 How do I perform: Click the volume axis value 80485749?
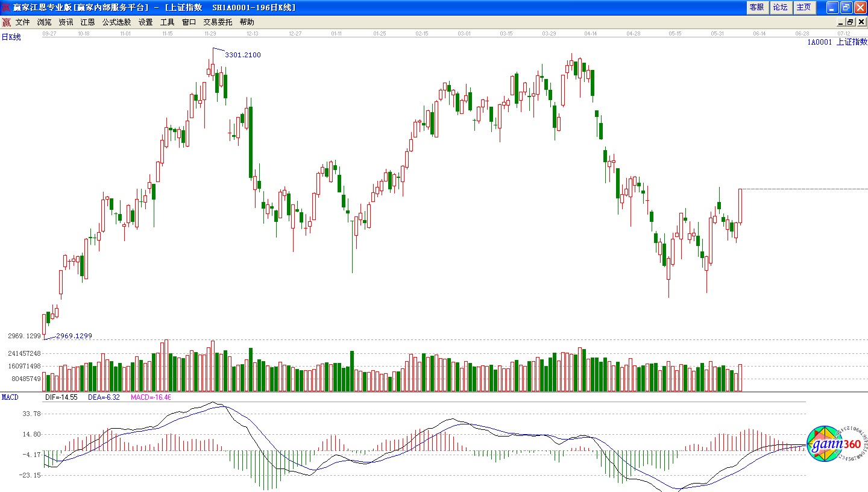tap(26, 379)
